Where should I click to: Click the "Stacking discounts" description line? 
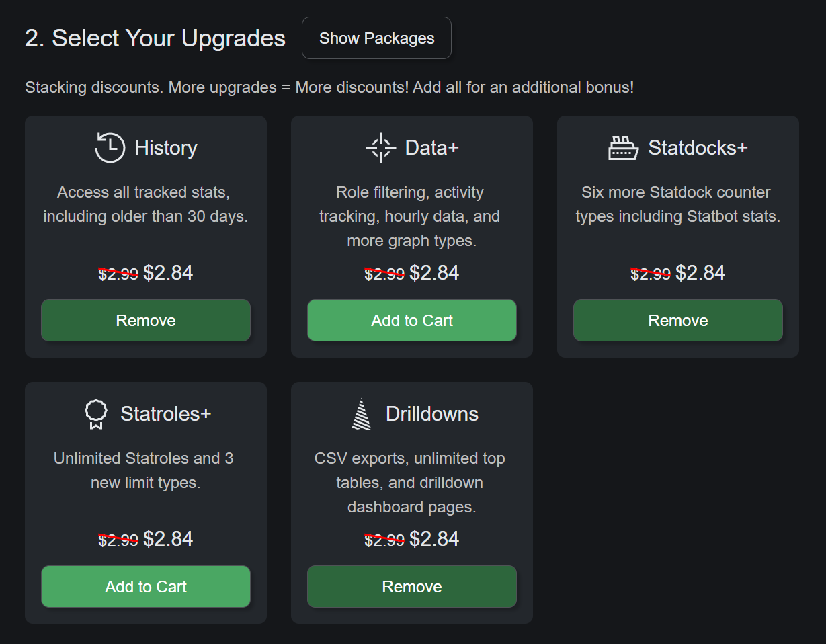coord(329,87)
